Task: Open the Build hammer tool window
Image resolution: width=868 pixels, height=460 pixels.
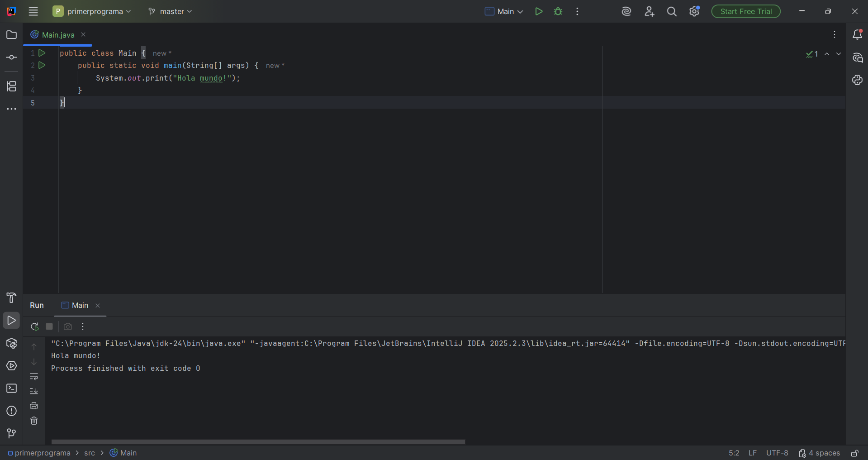Action: (x=12, y=297)
